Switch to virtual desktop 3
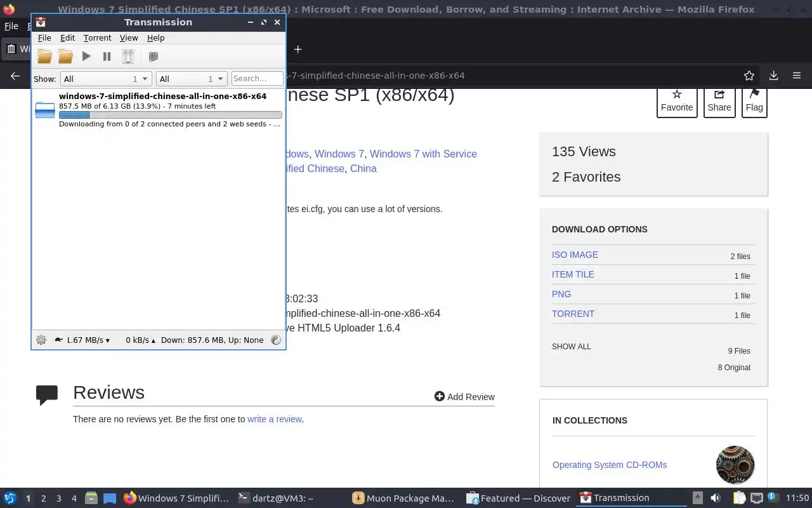 point(58,498)
